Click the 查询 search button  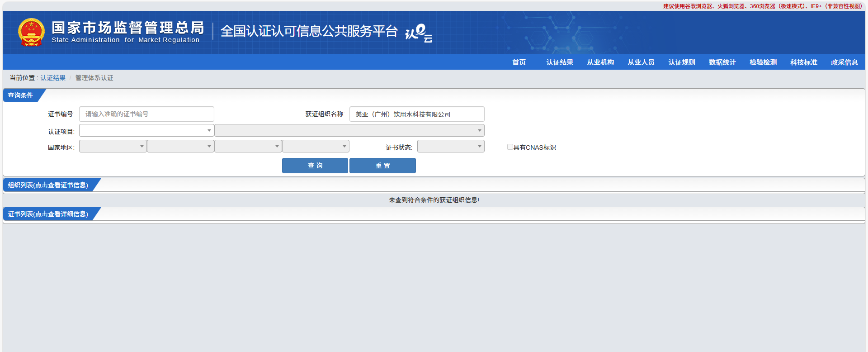coord(315,166)
